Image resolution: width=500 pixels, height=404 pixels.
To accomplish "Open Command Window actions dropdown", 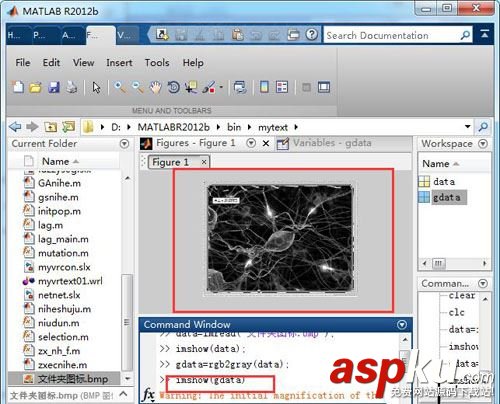I will tap(402, 324).
